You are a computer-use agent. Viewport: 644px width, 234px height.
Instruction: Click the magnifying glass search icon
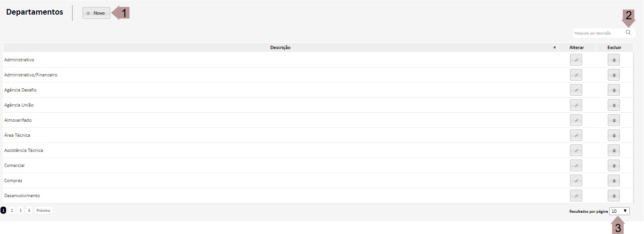click(x=628, y=33)
